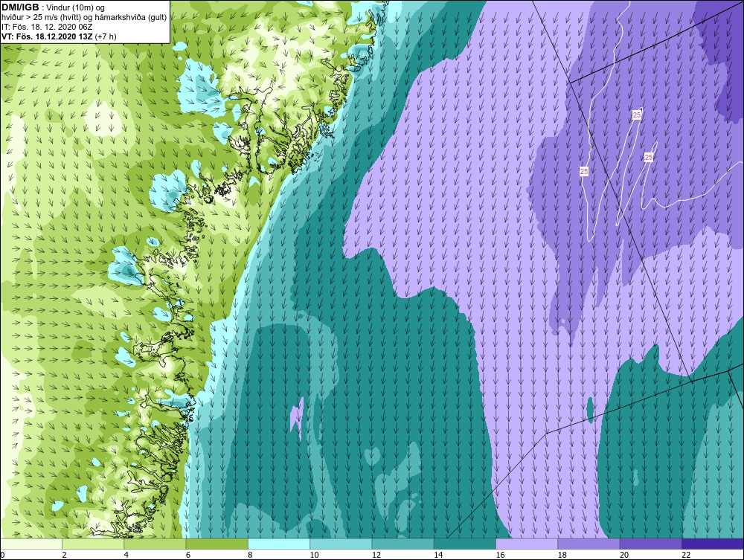Click the legend scale label '2'
This screenshot has width=744, height=560.
[x=64, y=556]
